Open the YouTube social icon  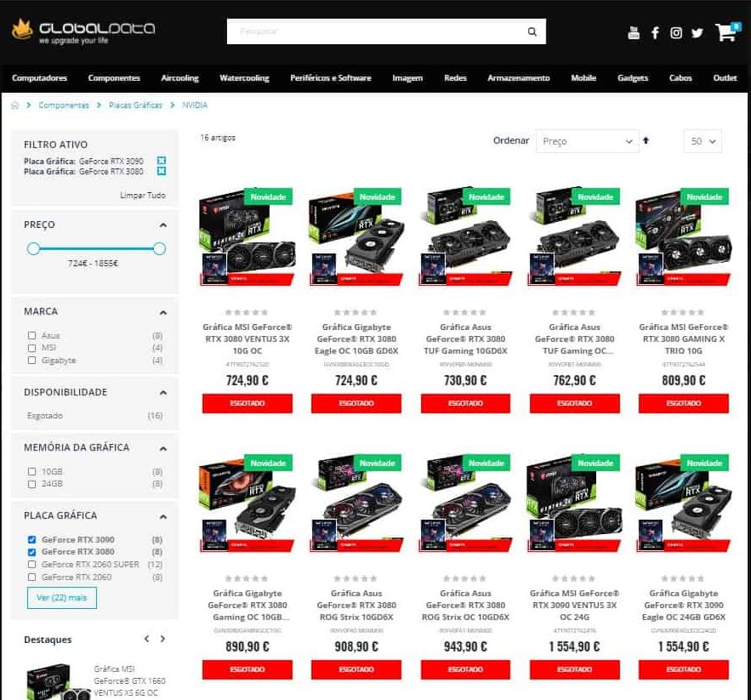click(x=633, y=32)
